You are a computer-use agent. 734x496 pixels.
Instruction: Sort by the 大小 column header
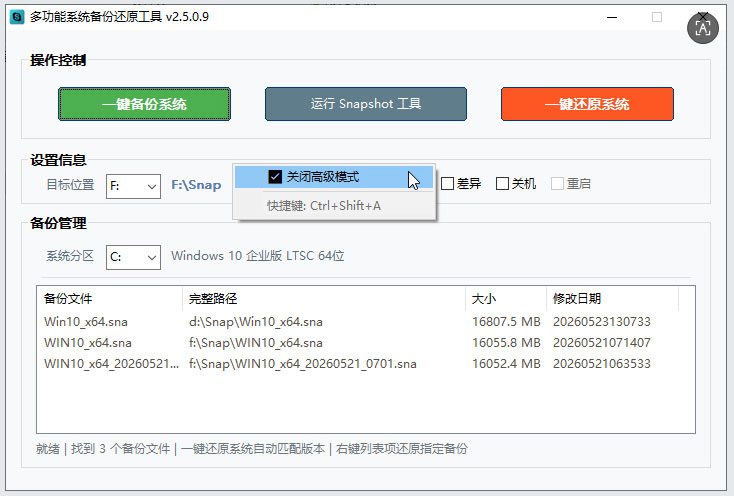tap(506, 299)
